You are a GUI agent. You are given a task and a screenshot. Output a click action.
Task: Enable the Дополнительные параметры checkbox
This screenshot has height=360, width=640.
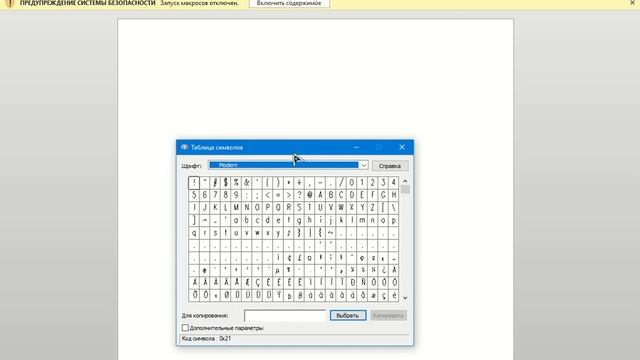point(185,328)
